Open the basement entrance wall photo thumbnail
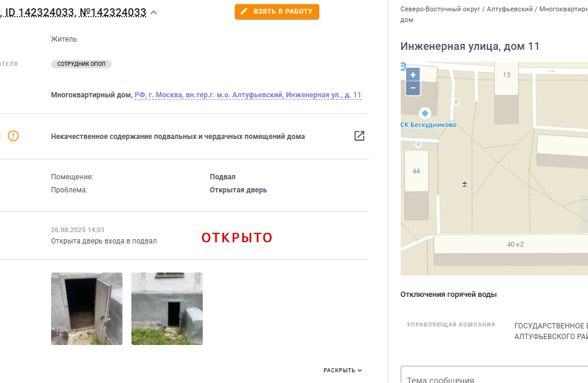The height and width of the screenshot is (383, 588). [167, 309]
